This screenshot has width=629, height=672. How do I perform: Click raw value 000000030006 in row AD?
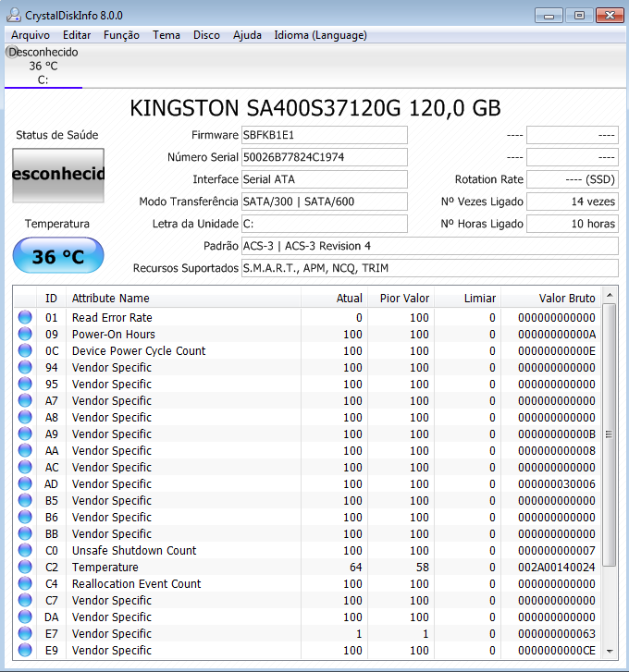click(x=557, y=483)
